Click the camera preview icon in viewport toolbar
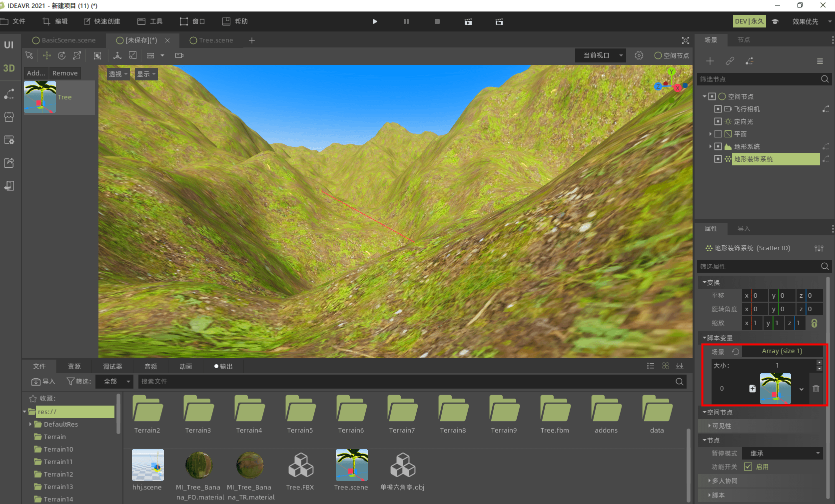 coord(179,55)
